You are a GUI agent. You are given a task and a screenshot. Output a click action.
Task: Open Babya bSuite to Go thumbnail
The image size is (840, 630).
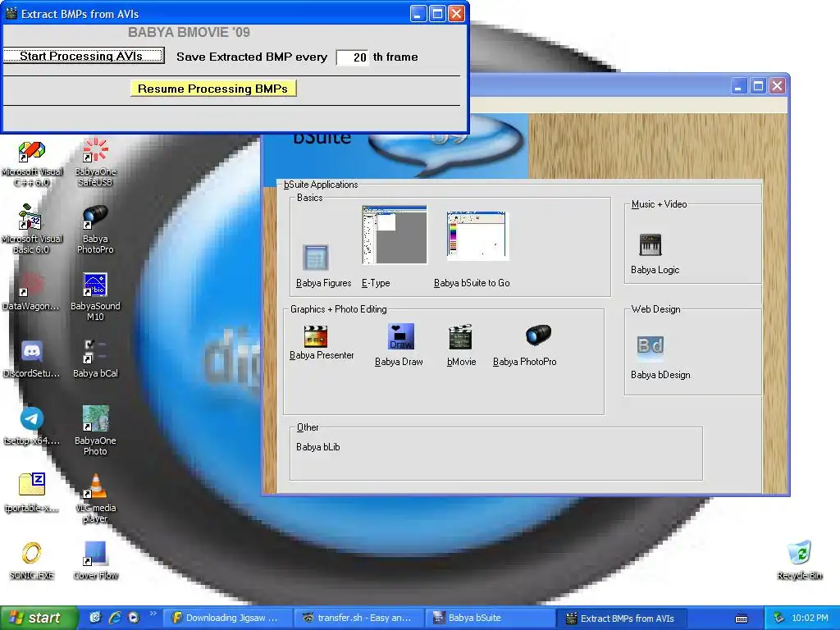tap(477, 235)
